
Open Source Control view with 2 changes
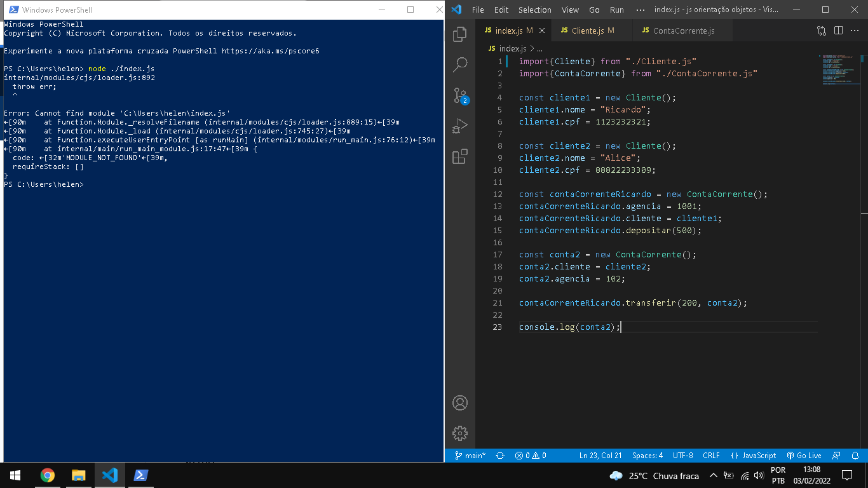(460, 95)
